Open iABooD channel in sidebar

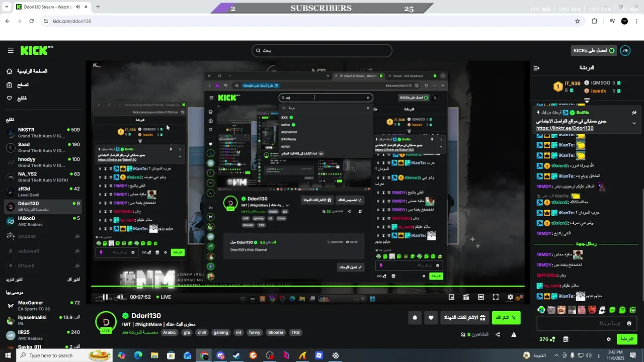43,221
